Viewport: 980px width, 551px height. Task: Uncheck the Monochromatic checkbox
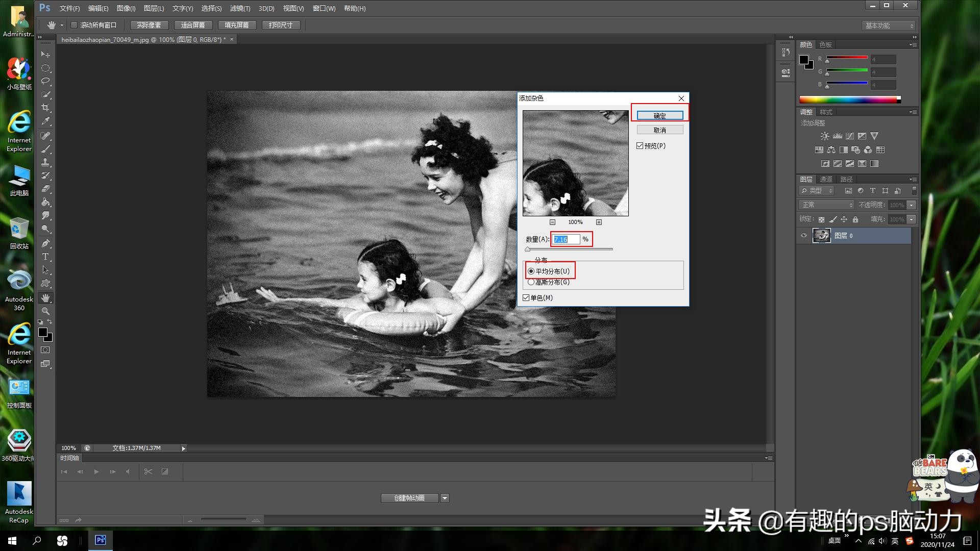(x=526, y=298)
